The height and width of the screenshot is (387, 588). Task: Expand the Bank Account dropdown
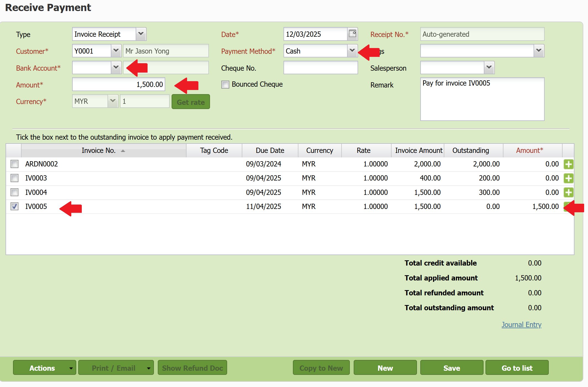(x=116, y=68)
